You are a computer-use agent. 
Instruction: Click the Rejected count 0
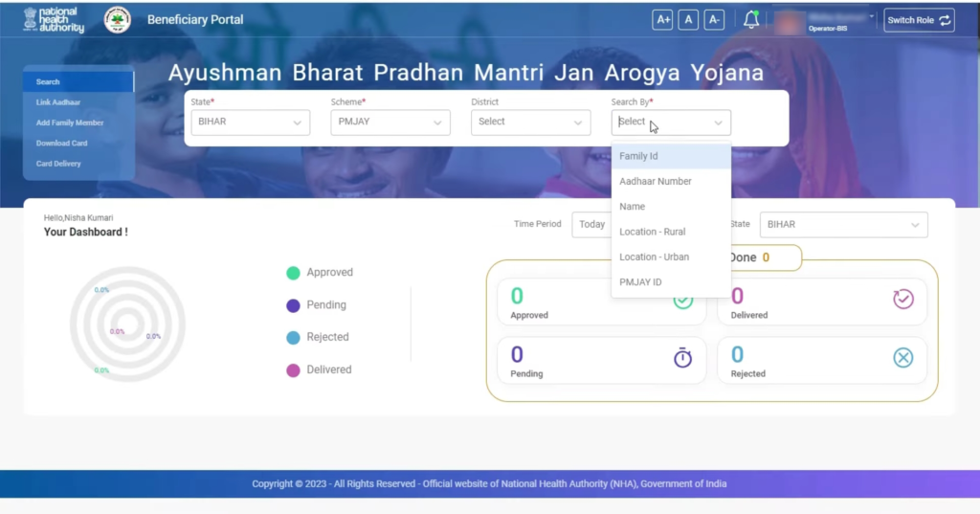pyautogui.click(x=738, y=354)
